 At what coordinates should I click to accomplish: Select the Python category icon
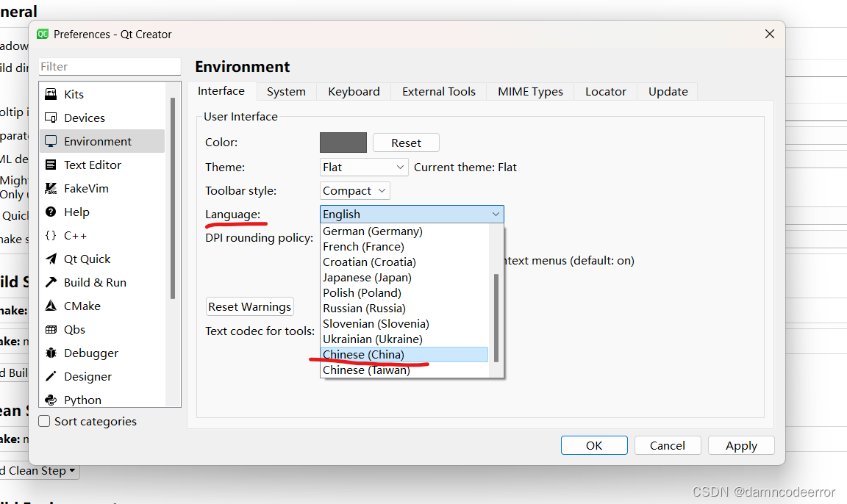(x=51, y=400)
